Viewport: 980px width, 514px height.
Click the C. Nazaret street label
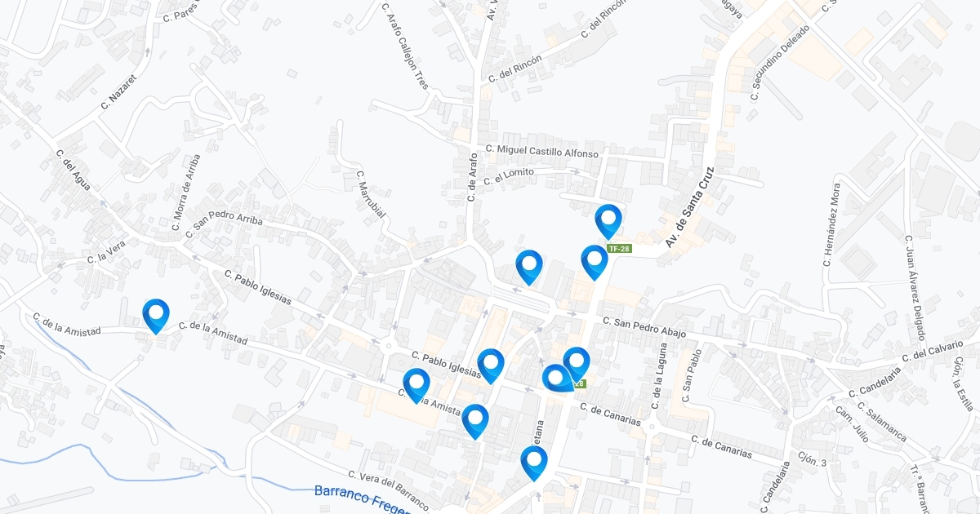[118, 91]
